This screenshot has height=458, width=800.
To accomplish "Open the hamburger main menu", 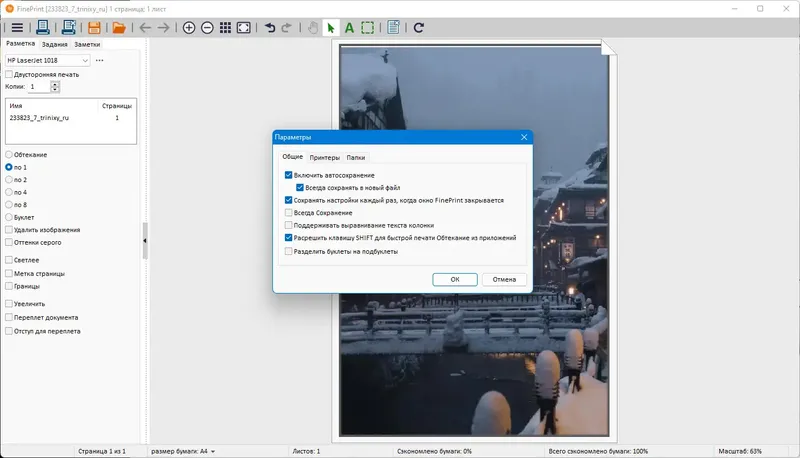I will click(17, 28).
